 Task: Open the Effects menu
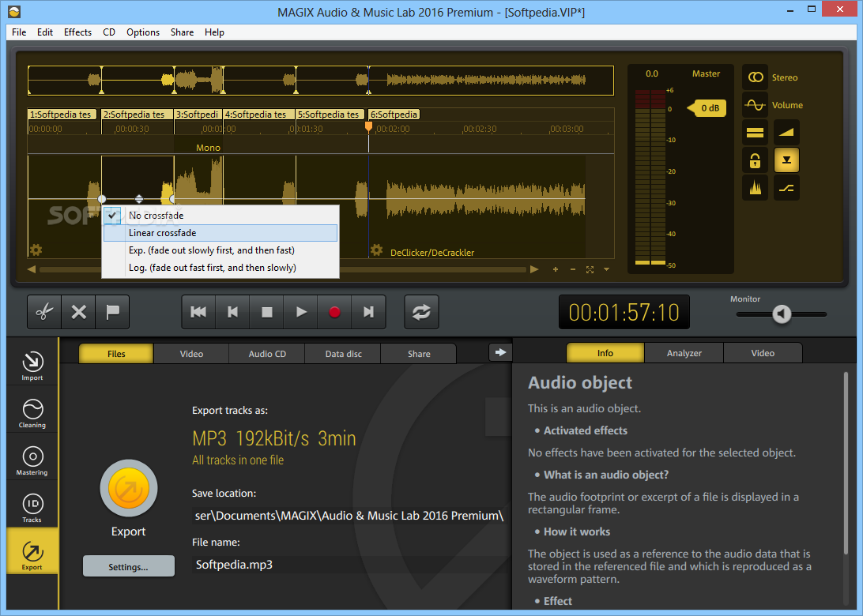(x=77, y=32)
